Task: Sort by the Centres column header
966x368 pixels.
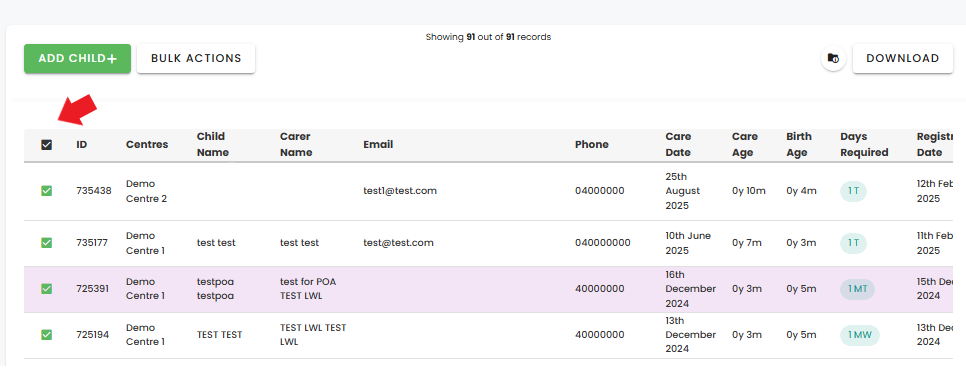Action: point(147,145)
